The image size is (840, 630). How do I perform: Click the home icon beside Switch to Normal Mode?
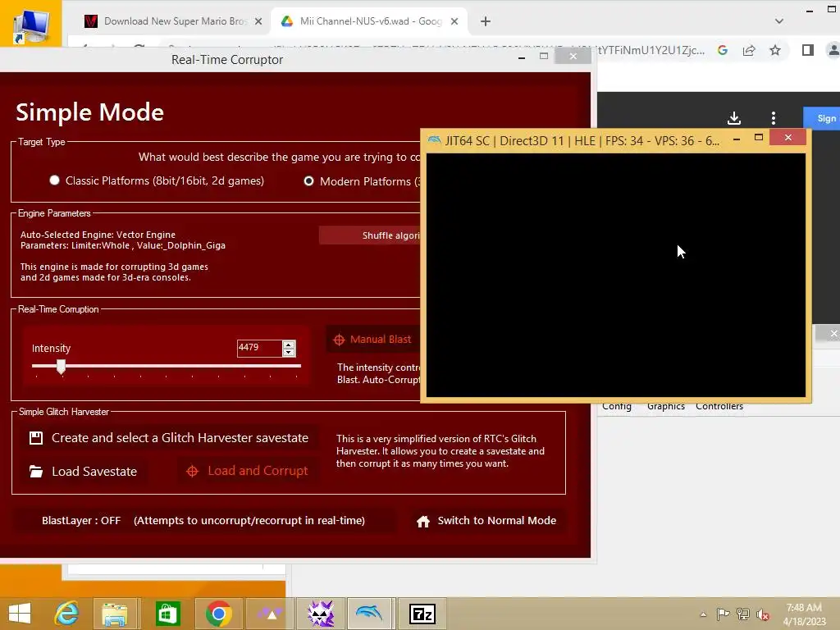point(423,521)
